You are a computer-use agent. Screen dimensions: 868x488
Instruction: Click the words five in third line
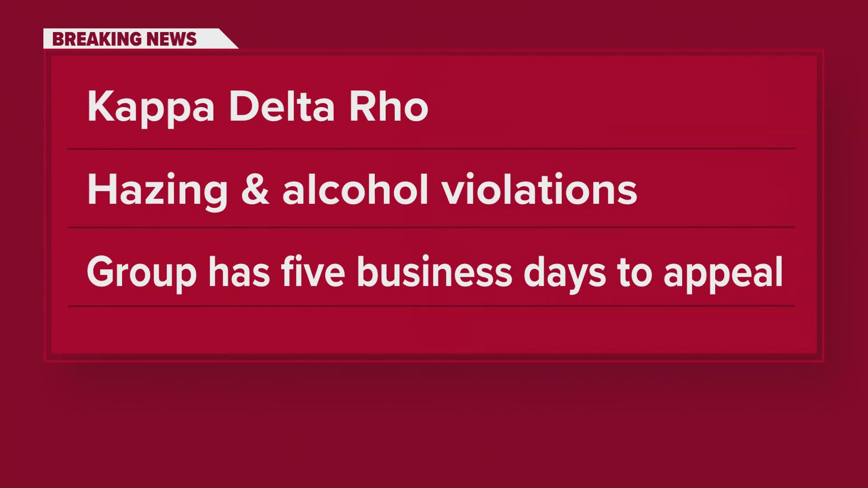[312, 272]
